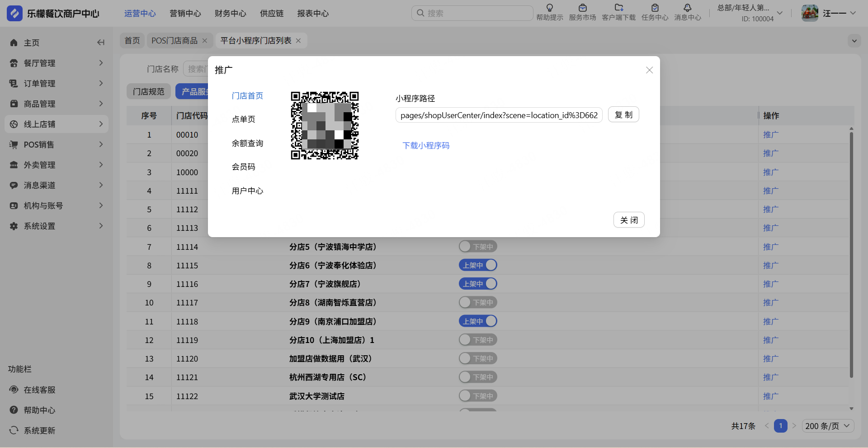Toggle the 上架中 switch for 分店7（宁波旗舰店）
The image size is (868, 448).
pos(478,284)
